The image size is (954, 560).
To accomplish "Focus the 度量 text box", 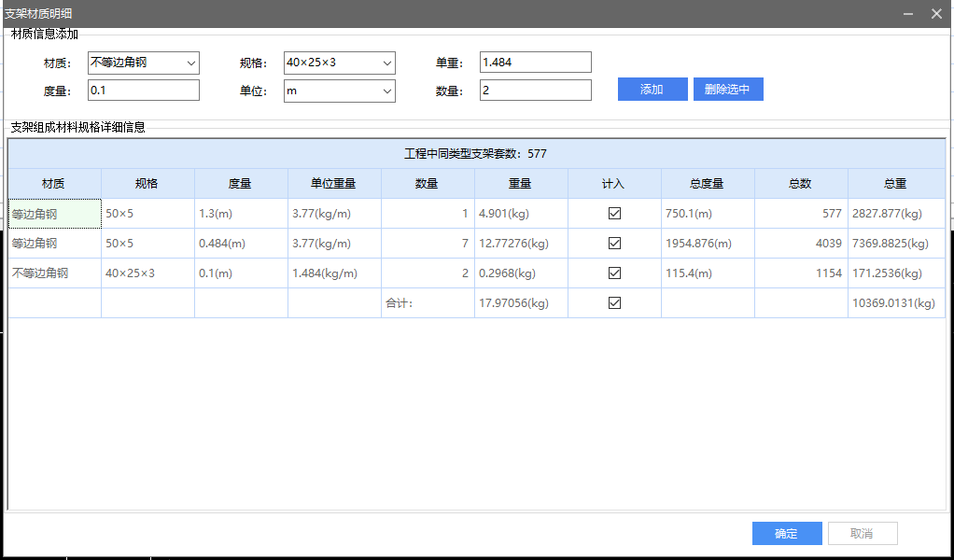I will 143,91.
